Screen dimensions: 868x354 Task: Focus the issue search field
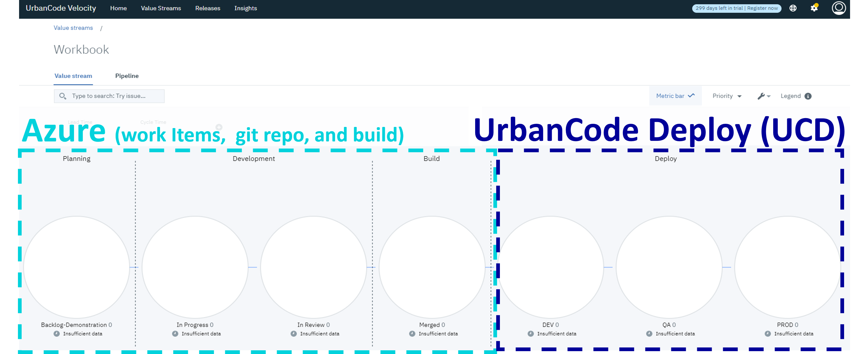click(109, 96)
